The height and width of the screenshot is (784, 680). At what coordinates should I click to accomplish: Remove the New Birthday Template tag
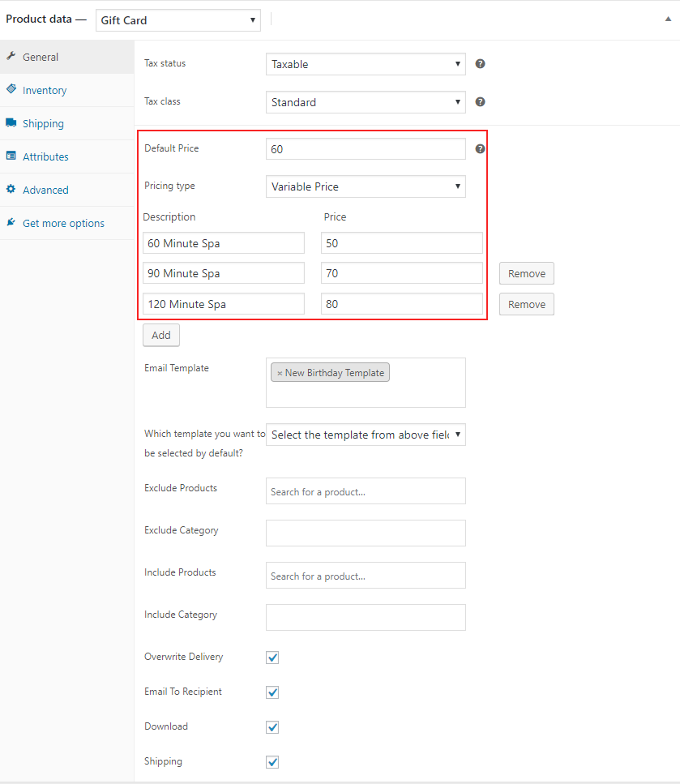[280, 373]
